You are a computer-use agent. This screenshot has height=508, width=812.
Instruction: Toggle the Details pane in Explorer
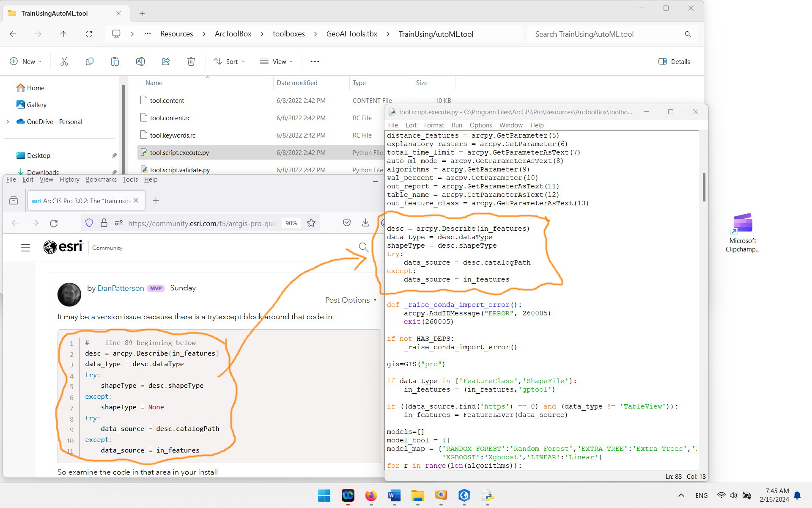coord(674,61)
